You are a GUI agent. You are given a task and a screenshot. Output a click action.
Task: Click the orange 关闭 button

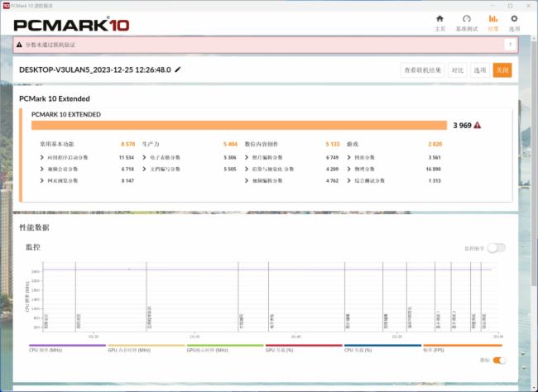point(502,70)
